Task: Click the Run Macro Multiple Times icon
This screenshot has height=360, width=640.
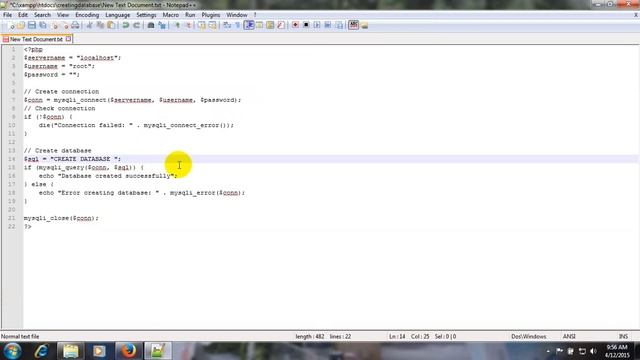Action: point(328,25)
